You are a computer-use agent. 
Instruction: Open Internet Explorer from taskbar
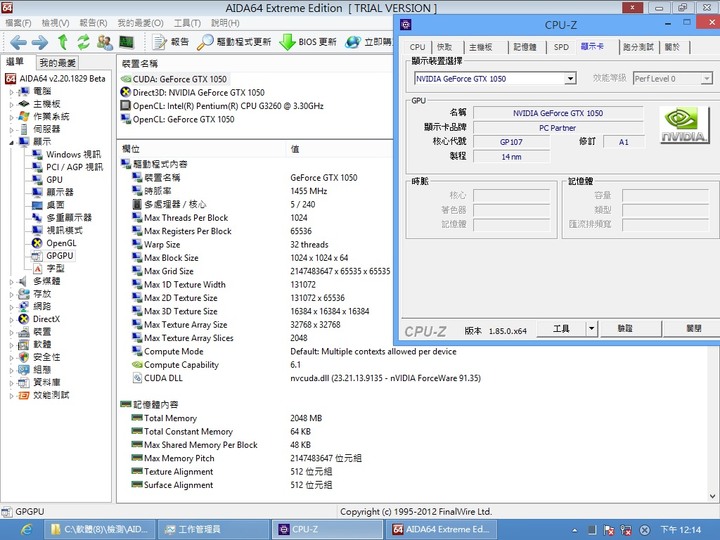[26, 530]
